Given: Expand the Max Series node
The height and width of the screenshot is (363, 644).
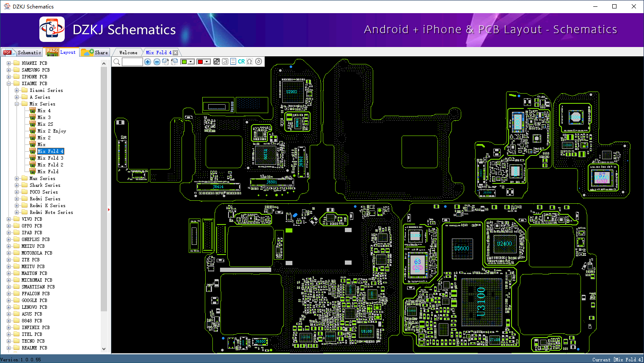Looking at the screenshot, I should click(x=17, y=178).
